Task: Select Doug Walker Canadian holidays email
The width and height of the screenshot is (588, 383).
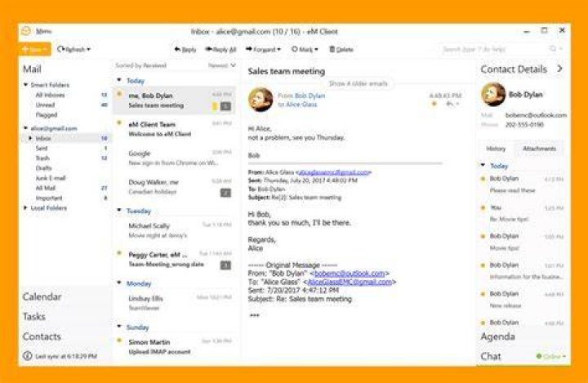Action: tap(175, 187)
